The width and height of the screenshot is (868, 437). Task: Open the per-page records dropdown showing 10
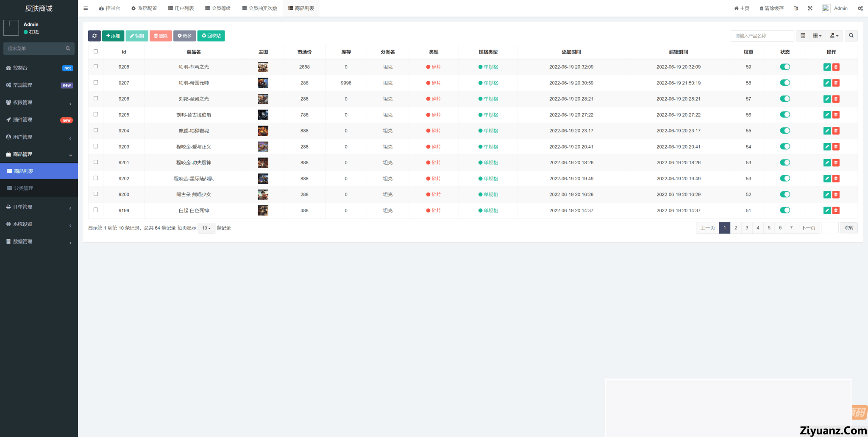click(x=206, y=228)
